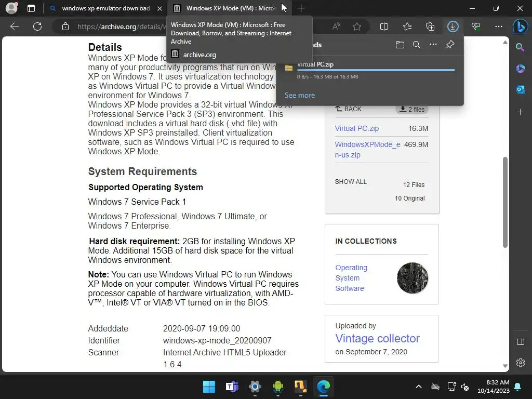Download the Virtual PC.zip link
Image resolution: width=532 pixels, height=399 pixels.
pos(356,128)
